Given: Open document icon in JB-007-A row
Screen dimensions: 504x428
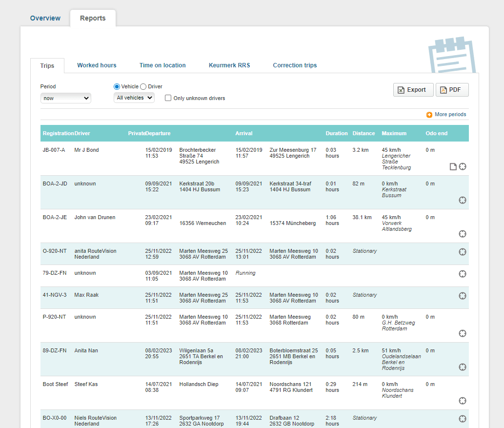Looking at the screenshot, I should pos(453,166).
